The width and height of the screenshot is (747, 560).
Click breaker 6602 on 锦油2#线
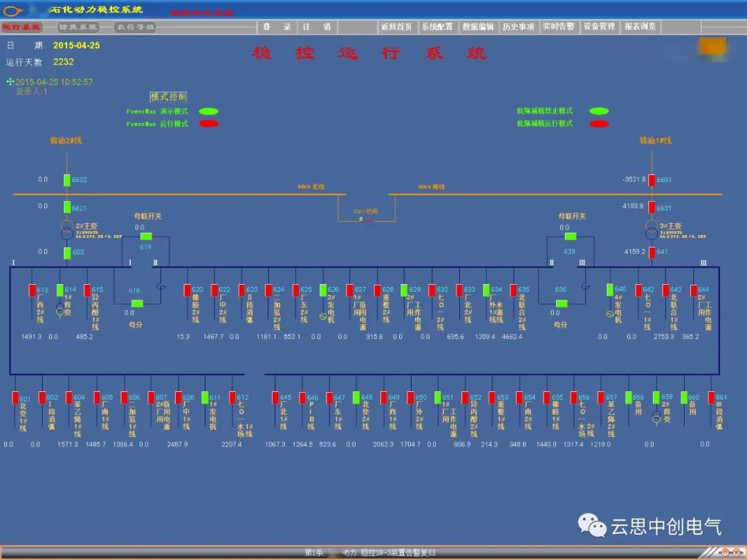point(67,180)
